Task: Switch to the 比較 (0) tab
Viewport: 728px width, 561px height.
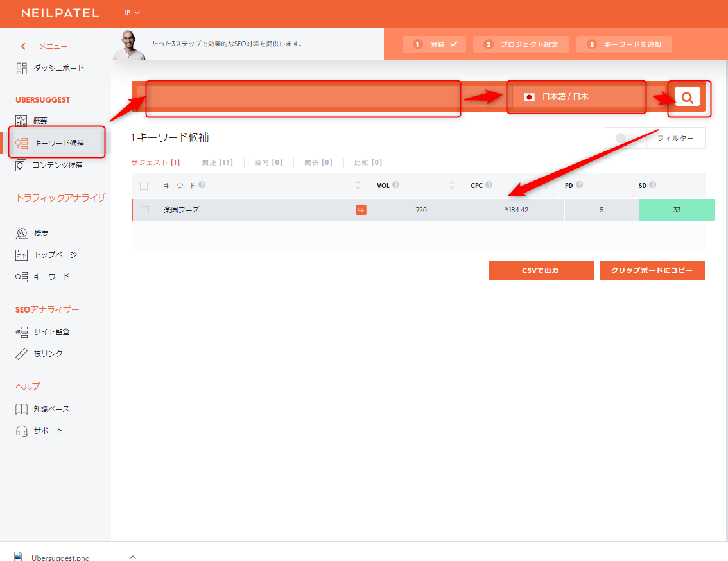Action: [x=368, y=162]
